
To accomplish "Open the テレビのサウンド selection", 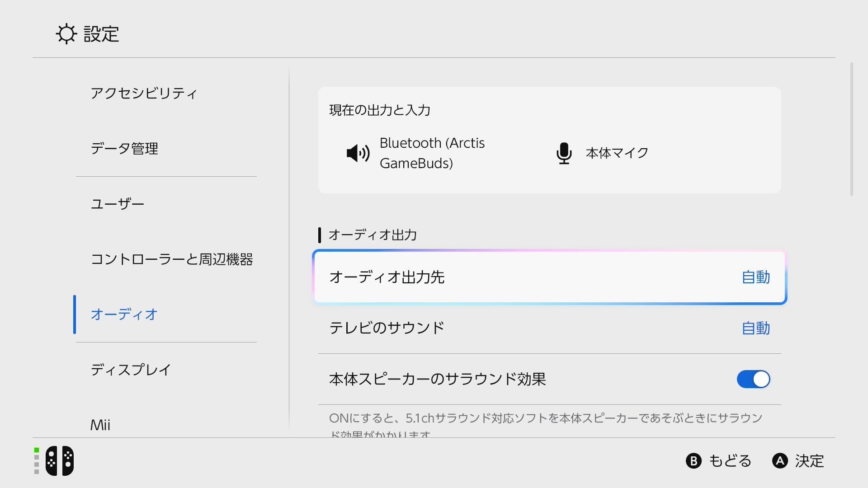I will [x=549, y=328].
